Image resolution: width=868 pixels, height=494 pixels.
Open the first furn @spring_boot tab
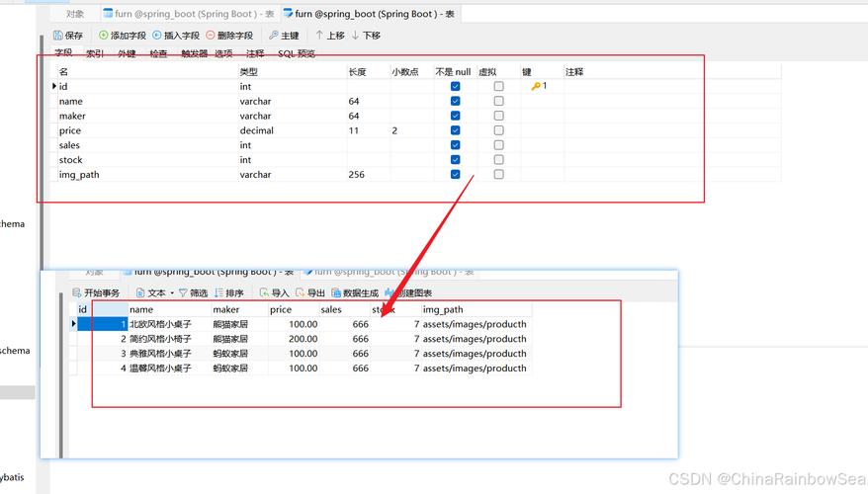tap(189, 14)
